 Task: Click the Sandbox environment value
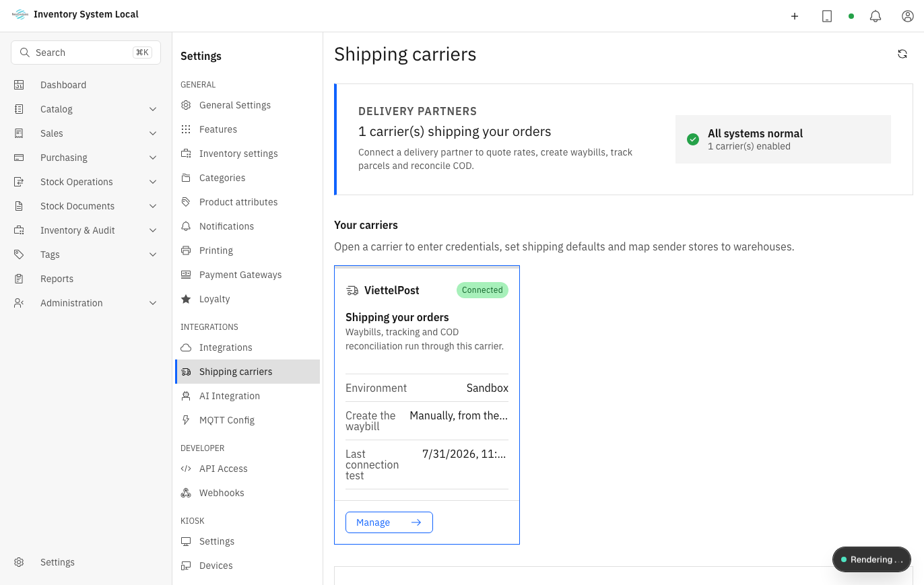(488, 388)
